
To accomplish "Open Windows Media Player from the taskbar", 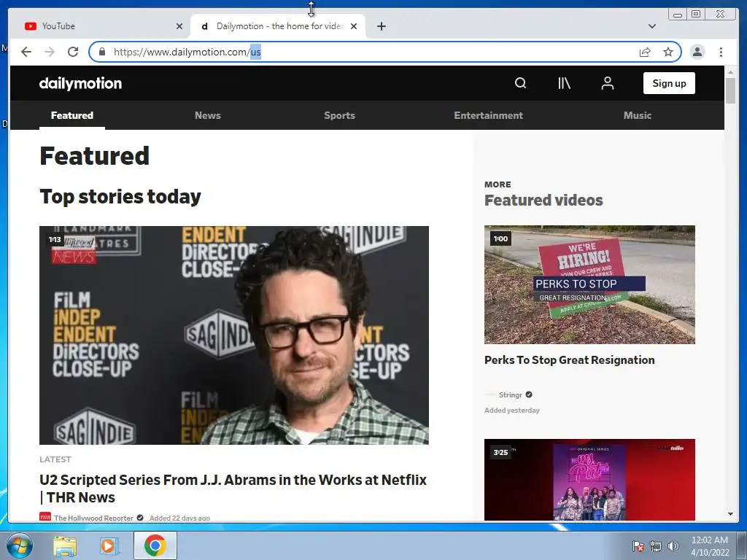I will (109, 545).
